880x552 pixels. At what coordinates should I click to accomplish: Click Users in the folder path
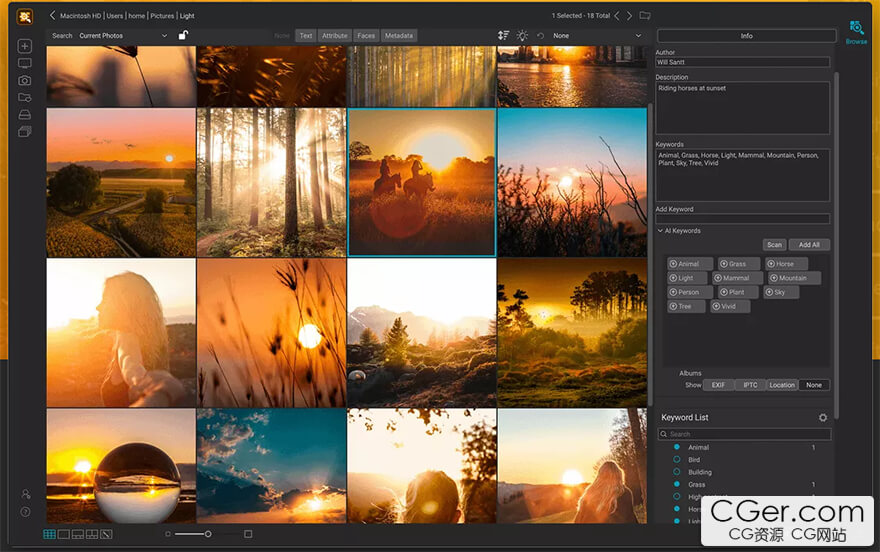click(x=114, y=16)
